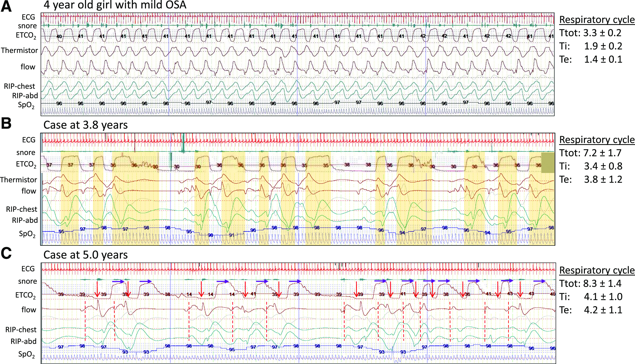
Task: Select the value "Ttot: 7.2 ± 1.7"
Action: [590, 153]
